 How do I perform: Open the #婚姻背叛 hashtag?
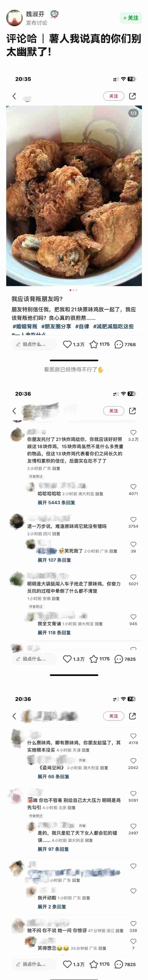pyautogui.click(x=25, y=326)
